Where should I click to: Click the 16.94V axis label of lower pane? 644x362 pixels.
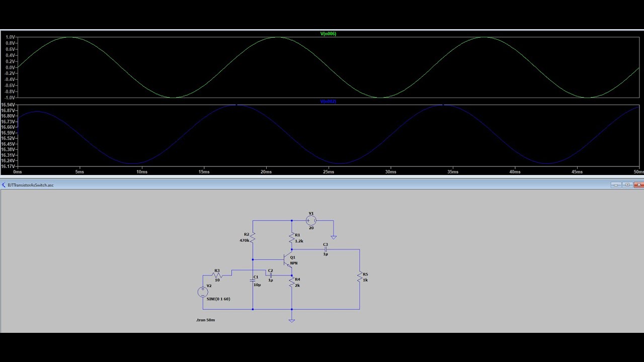[8, 105]
